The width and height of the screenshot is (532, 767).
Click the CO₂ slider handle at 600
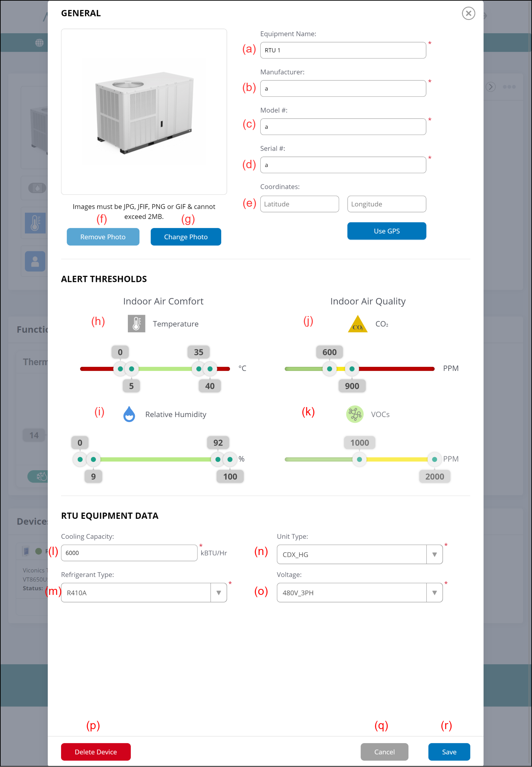329,369
